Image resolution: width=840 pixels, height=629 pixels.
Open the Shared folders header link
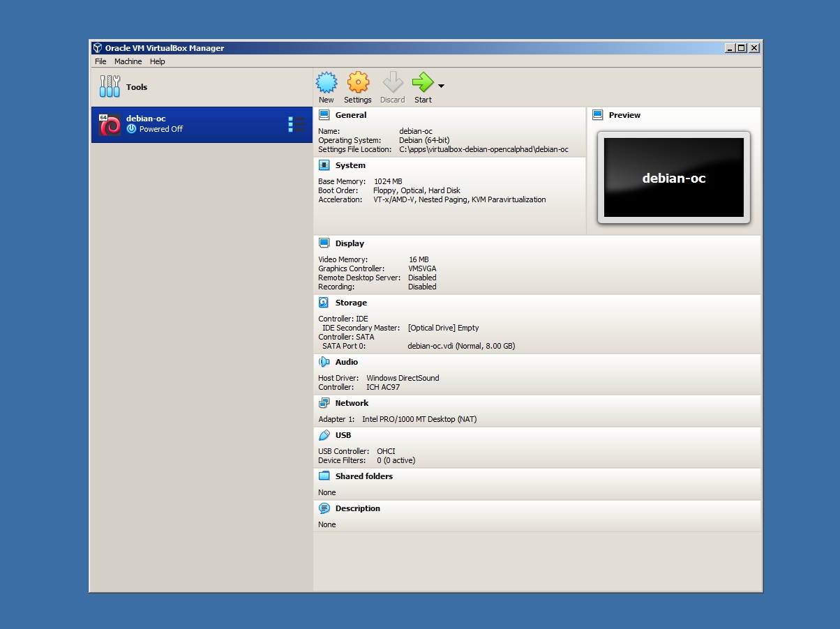click(x=364, y=476)
